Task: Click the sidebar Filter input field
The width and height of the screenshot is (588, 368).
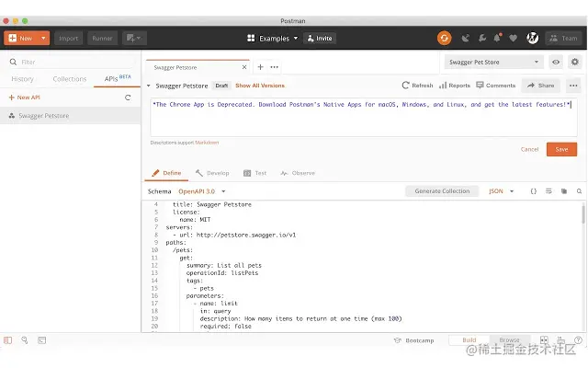Action: [x=72, y=62]
